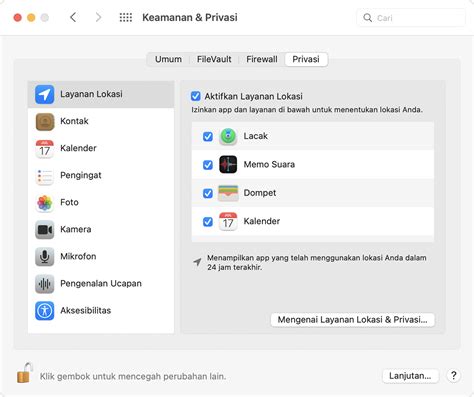Open the Firewall tab
The height and width of the screenshot is (397, 474).
262,59
